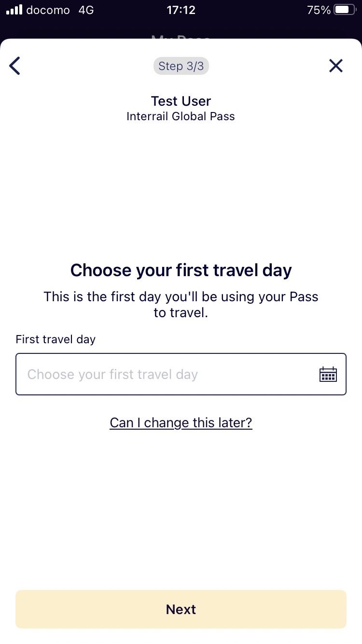
Task: Tap the docomo carrier name
Action: coord(48,10)
